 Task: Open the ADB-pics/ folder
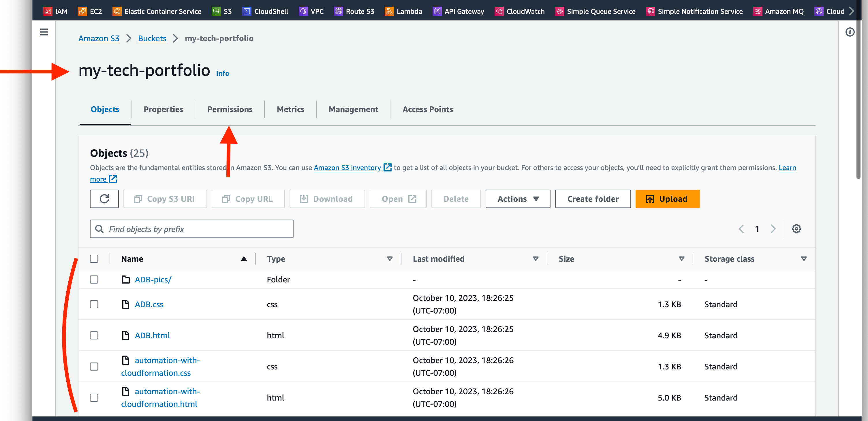[x=153, y=280]
